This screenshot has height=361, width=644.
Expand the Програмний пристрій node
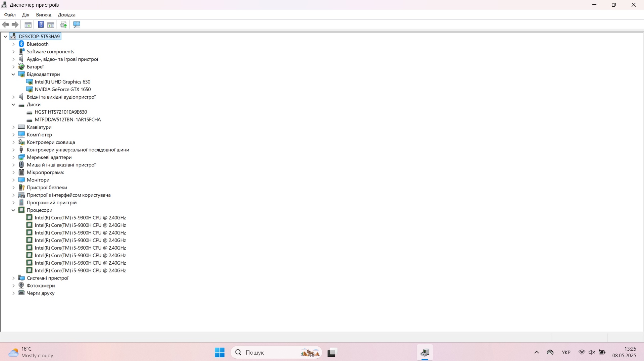pyautogui.click(x=13, y=203)
